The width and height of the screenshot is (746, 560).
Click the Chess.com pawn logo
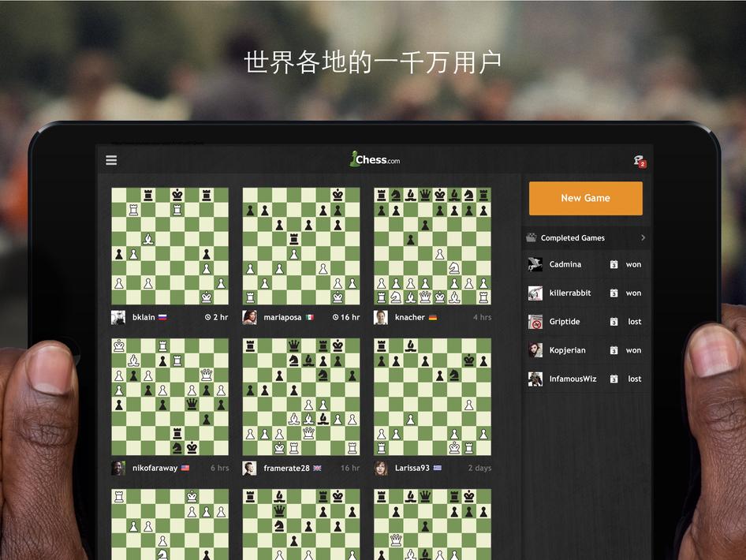356,158
